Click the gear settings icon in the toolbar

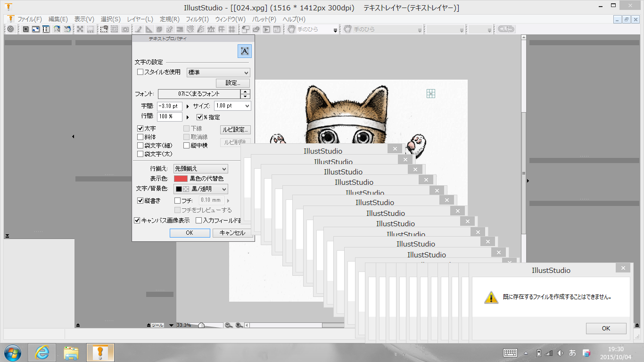coord(10,29)
